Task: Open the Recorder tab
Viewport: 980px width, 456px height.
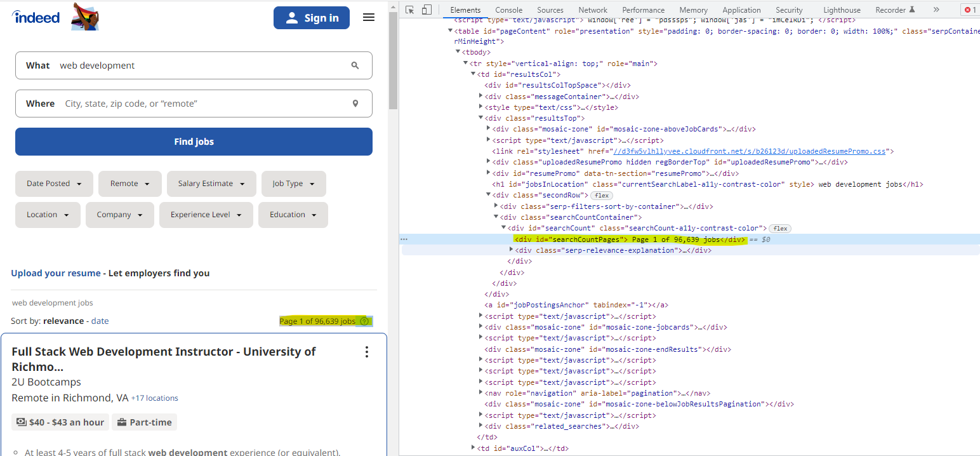Action: (x=895, y=10)
